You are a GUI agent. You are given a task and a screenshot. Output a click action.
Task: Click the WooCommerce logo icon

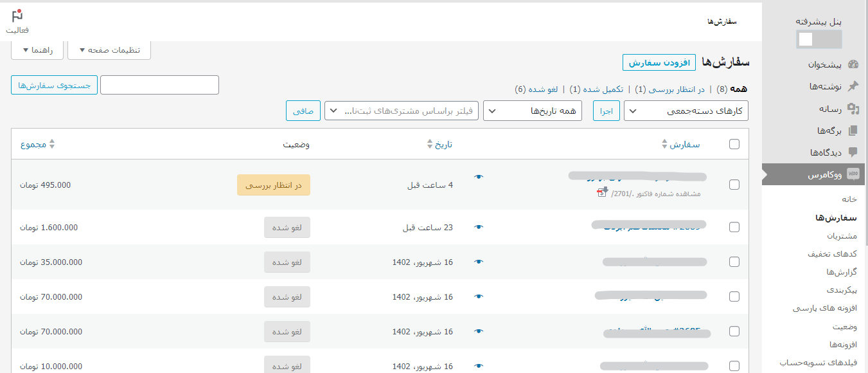coord(853,174)
